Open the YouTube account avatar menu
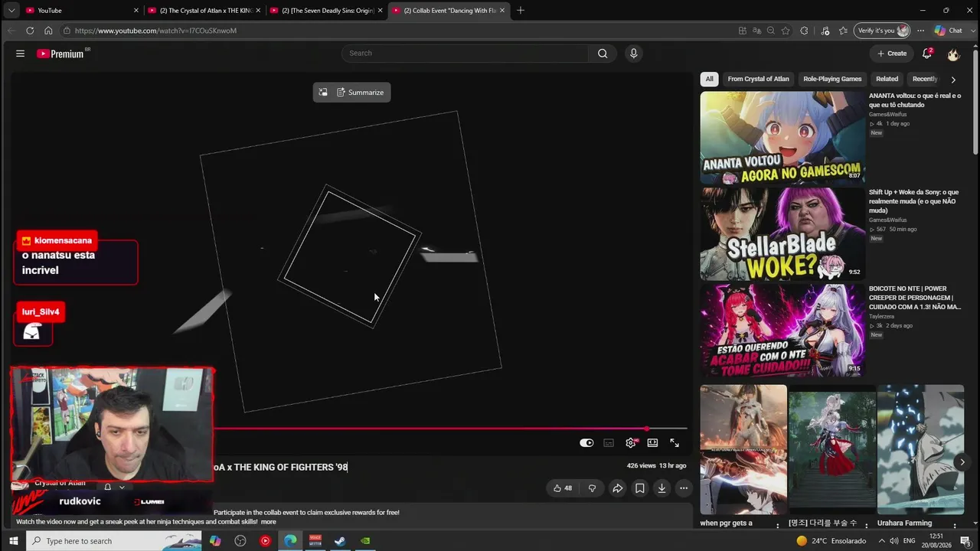 click(953, 54)
